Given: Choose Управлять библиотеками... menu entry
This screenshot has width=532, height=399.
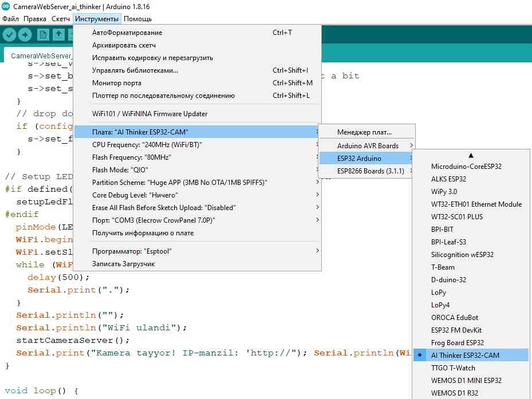Looking at the screenshot, I should click(135, 70).
